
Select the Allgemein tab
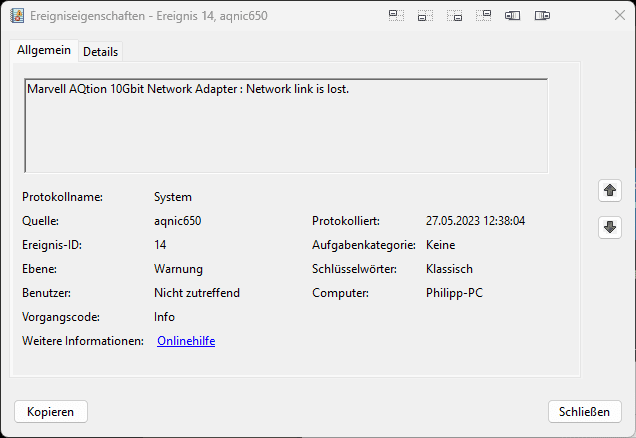coord(44,50)
